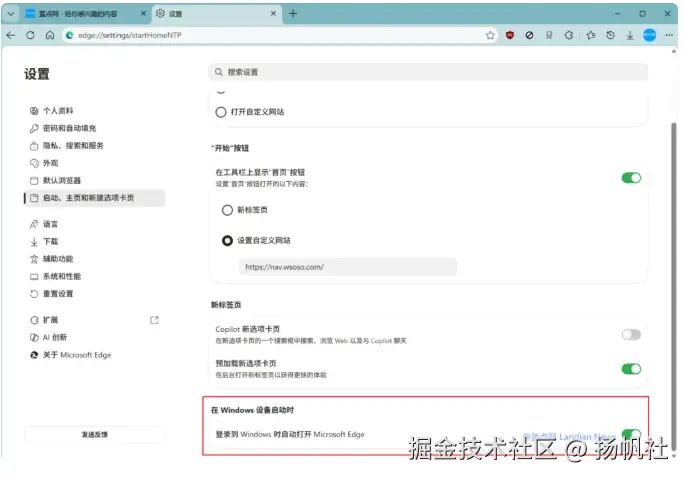Open 下载 settings in the sidebar
685x479 pixels.
94,241
